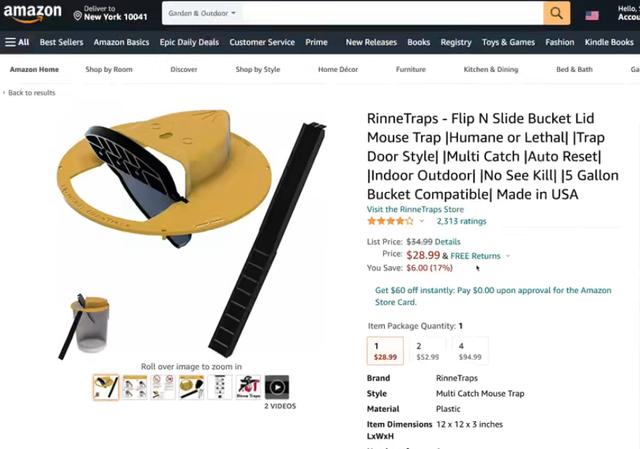Click the delivery location pin icon
The image size is (640, 449).
(78, 16)
